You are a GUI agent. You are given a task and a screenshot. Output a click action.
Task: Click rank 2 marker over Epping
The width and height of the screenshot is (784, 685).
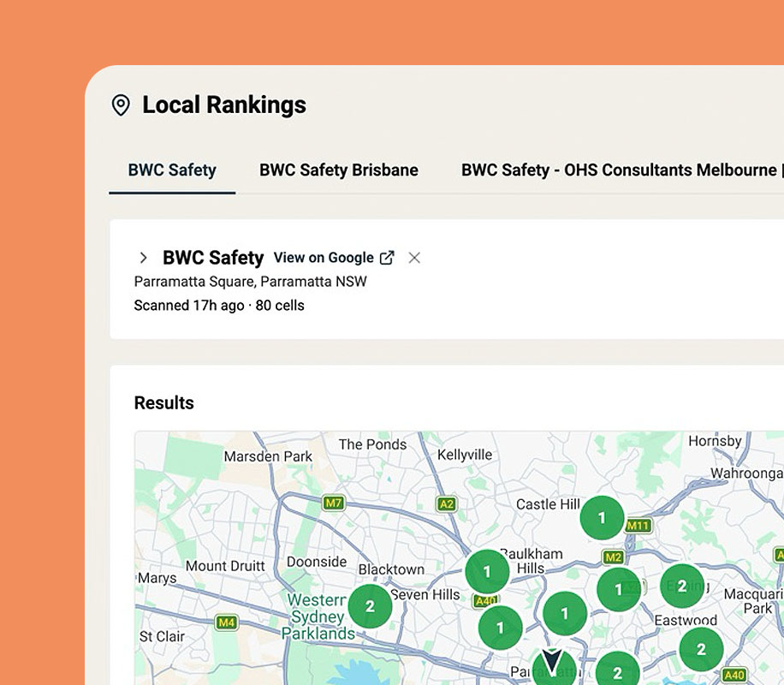coord(682,586)
